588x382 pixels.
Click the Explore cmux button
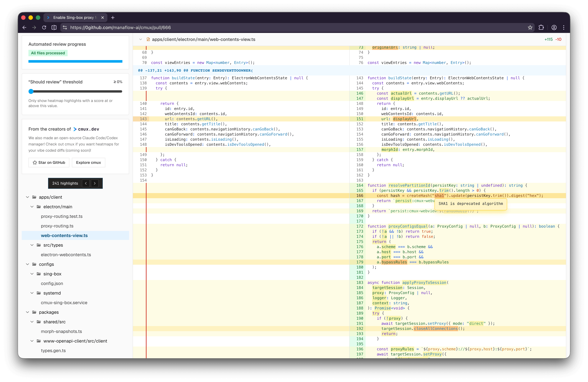(89, 162)
